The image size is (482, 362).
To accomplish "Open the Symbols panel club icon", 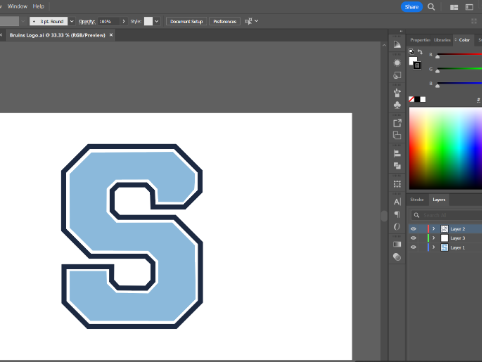I will coord(397,105).
